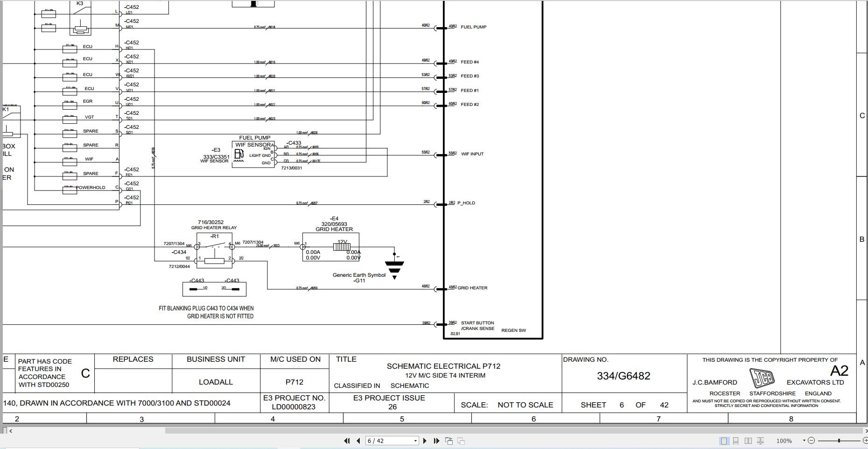Click the LOADALL business unit cell

[216, 382]
